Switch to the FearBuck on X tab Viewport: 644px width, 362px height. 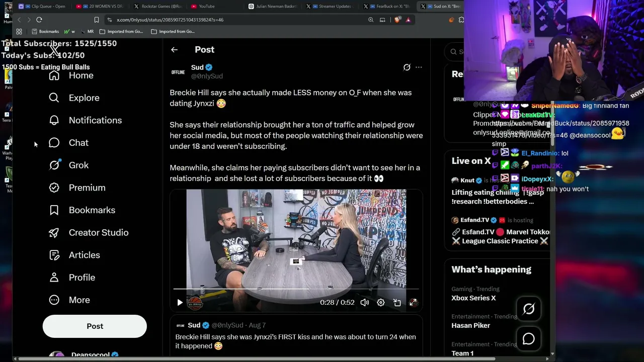click(387, 7)
